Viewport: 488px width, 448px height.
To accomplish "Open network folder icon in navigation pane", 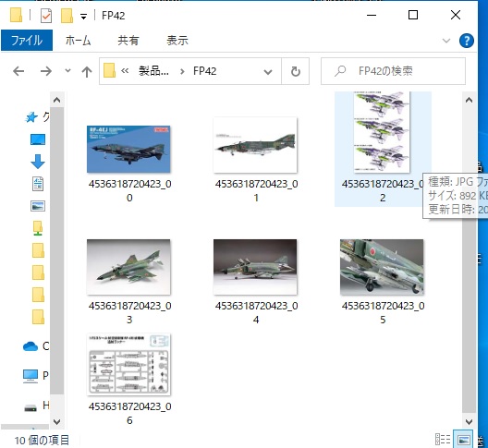I will [x=38, y=228].
